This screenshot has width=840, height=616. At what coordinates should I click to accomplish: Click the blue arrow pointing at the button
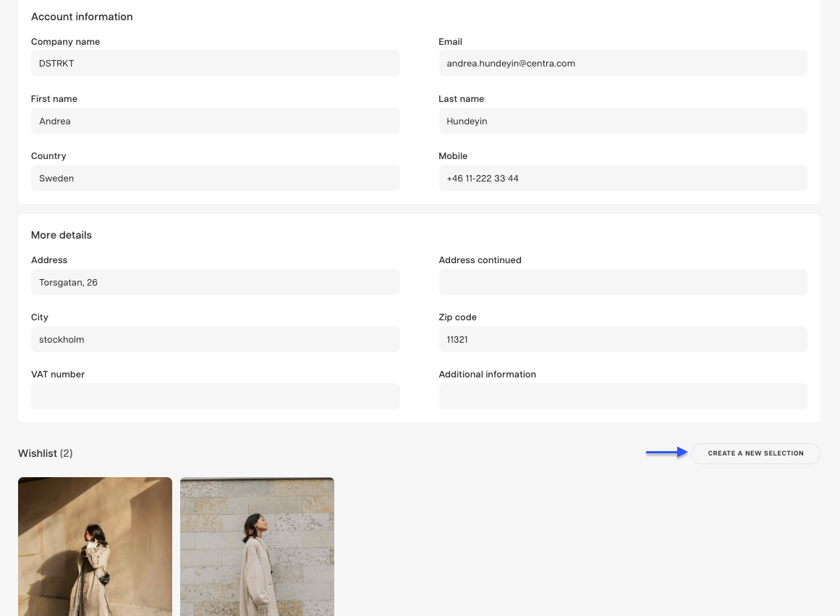coord(666,453)
